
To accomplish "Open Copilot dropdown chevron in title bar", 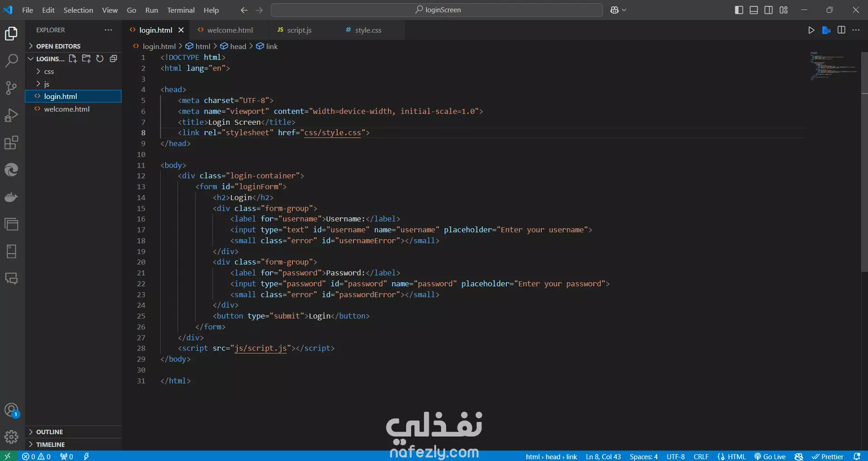I will [x=624, y=10].
